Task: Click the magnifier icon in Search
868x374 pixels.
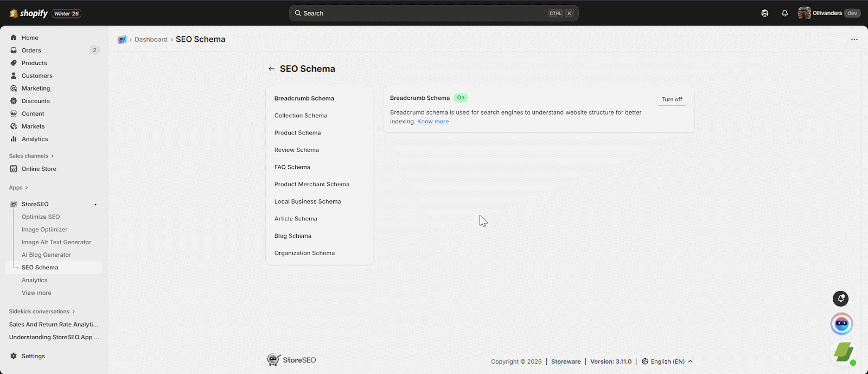Action: [x=298, y=13]
